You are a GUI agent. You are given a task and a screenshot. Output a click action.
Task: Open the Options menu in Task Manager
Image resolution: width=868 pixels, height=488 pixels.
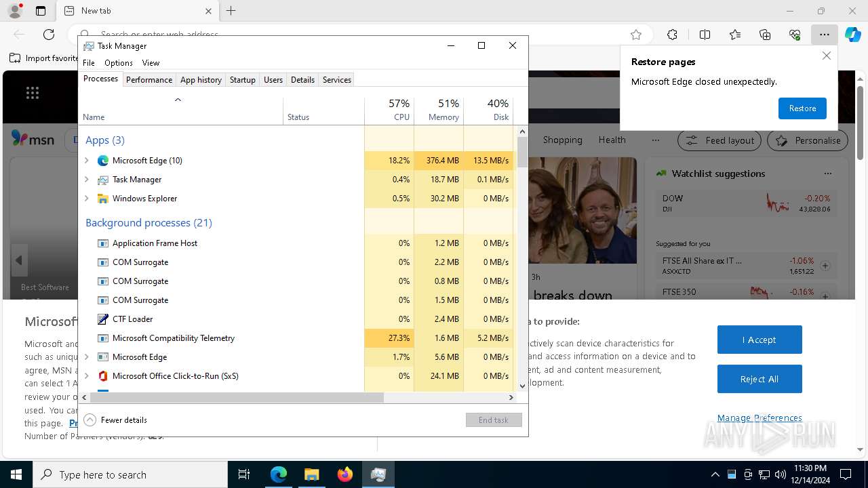(119, 63)
